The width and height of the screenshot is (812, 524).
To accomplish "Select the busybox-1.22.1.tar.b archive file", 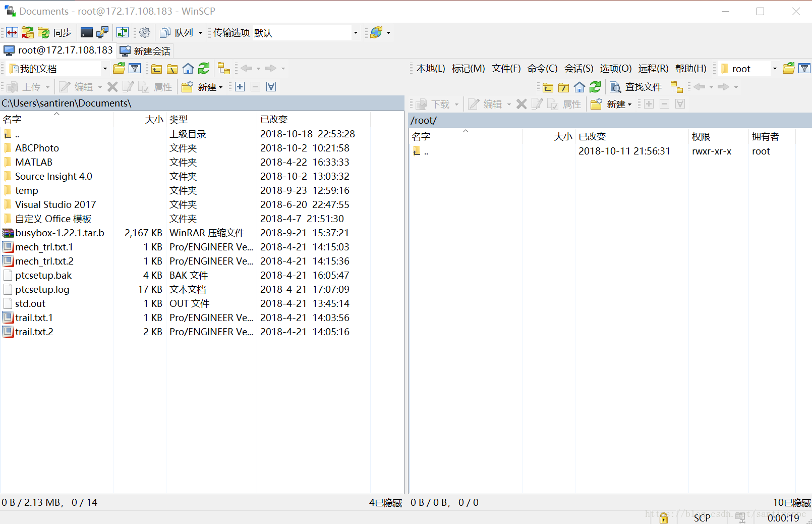I will tap(60, 233).
